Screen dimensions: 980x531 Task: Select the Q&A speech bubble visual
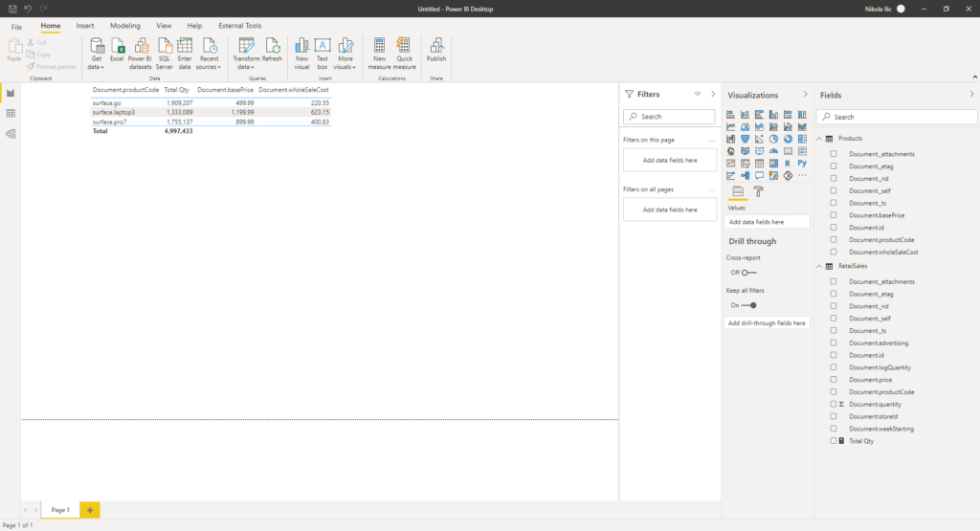pos(759,175)
